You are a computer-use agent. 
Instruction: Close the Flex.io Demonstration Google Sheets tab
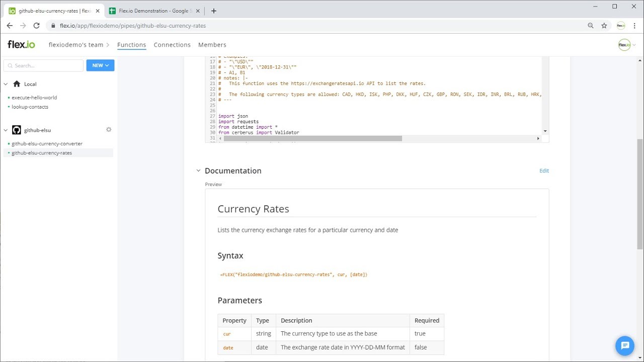[x=198, y=11]
